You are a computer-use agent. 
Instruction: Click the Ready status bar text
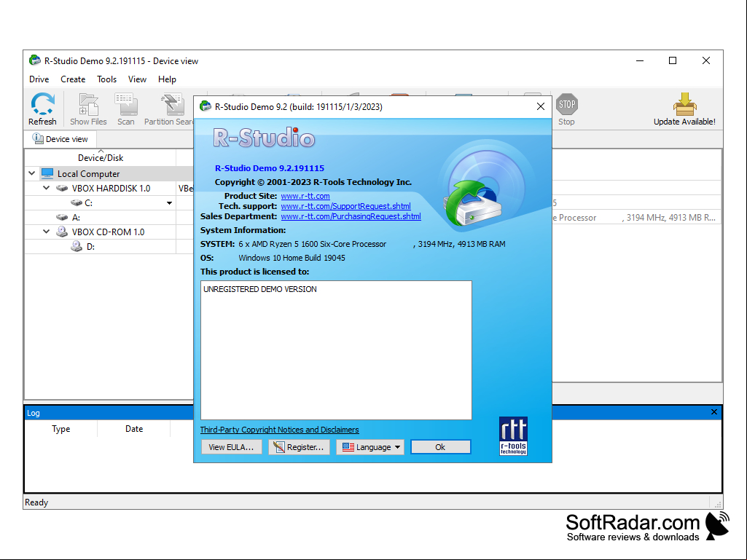click(x=36, y=502)
